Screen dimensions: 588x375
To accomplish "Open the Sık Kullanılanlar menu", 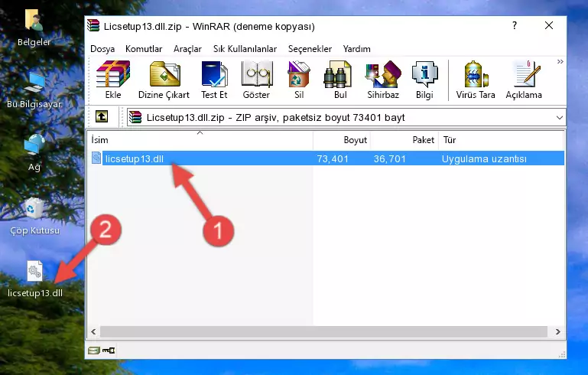I will coord(245,49).
